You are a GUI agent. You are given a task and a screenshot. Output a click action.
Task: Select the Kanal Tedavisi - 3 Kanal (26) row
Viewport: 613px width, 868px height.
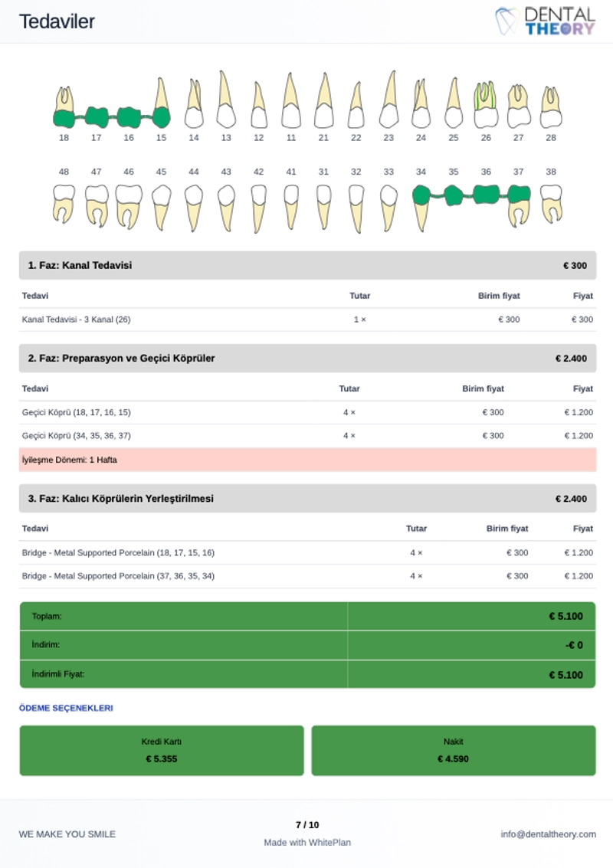[x=307, y=319]
